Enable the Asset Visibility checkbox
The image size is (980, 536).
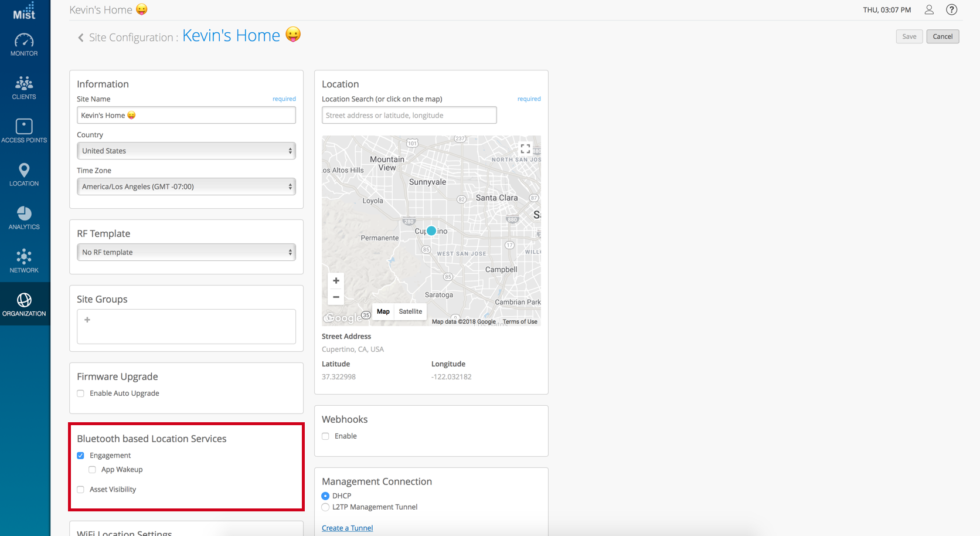81,490
